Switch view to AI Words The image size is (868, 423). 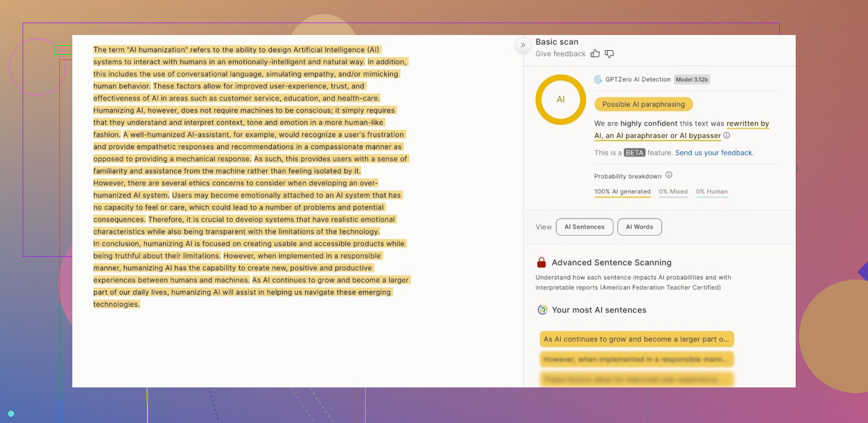click(x=639, y=227)
